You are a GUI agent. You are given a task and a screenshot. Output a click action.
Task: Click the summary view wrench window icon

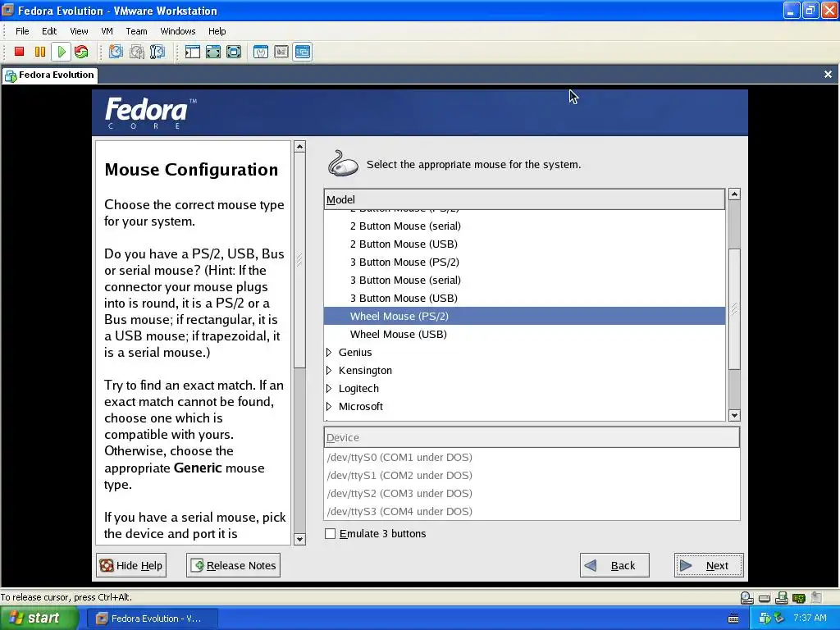pyautogui.click(x=261, y=52)
